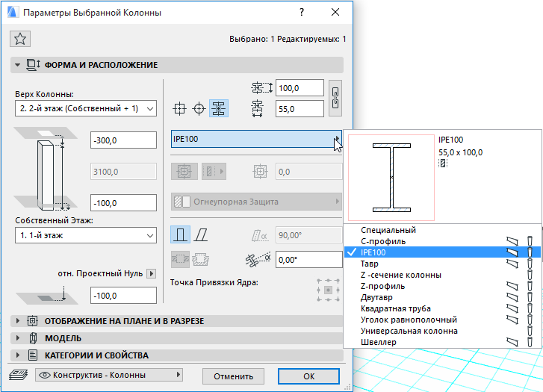Image resolution: width=543 pixels, height=392 pixels.
Task: Click the top offset field -300,0
Action: click(123, 140)
